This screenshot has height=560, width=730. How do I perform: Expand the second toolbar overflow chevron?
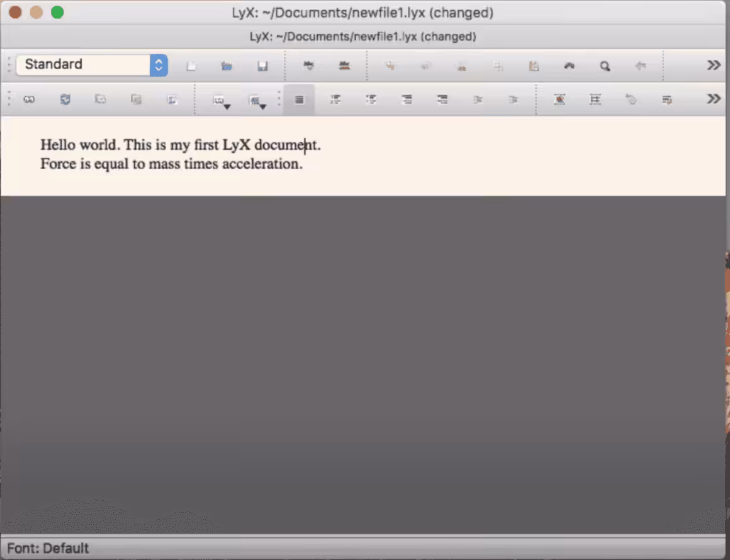tap(713, 98)
